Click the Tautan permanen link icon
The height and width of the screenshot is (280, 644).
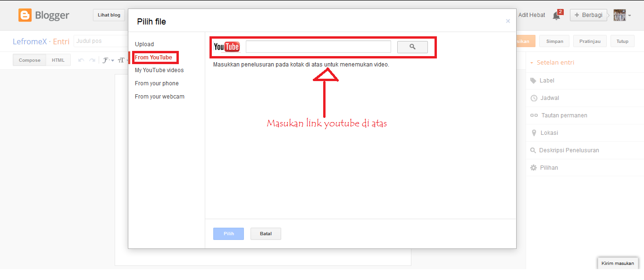click(x=534, y=115)
